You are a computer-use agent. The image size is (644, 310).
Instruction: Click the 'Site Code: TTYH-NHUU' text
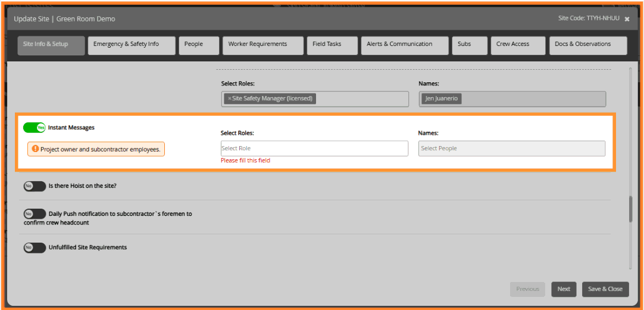(589, 18)
